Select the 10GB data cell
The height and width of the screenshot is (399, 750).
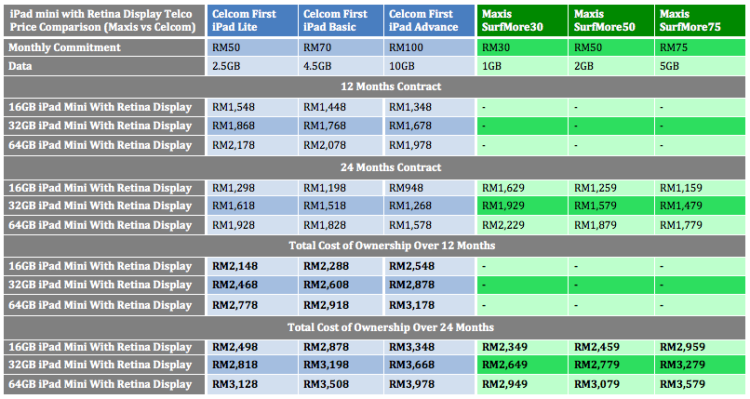430,66
